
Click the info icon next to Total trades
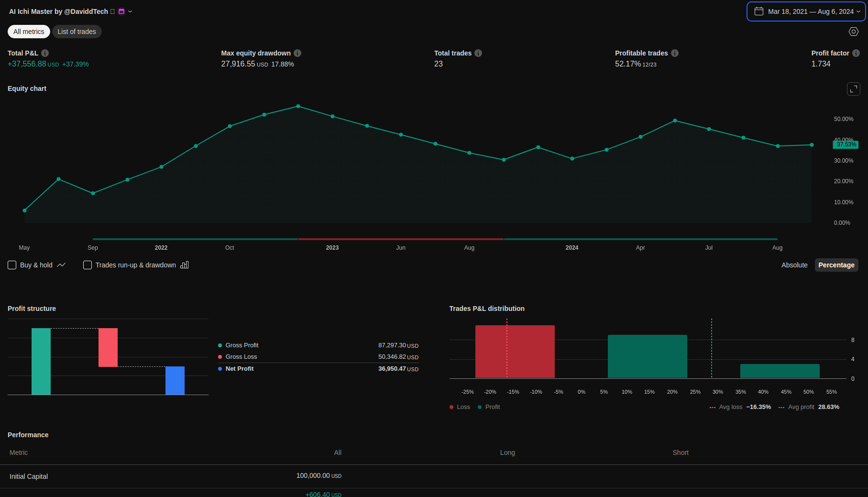[x=478, y=53]
